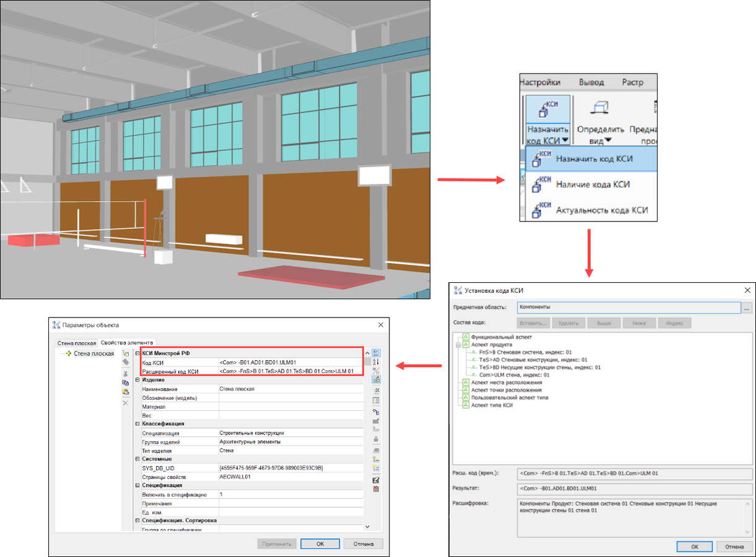Viewport: 756px width, 557px height.
Task: Switch to the Стена плоская tab
Action: 77,342
